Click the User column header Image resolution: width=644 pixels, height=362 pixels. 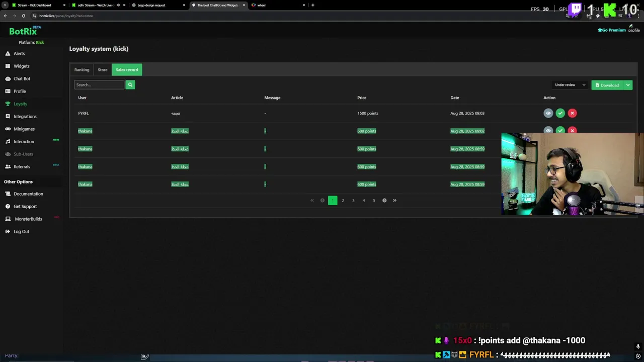(82, 98)
